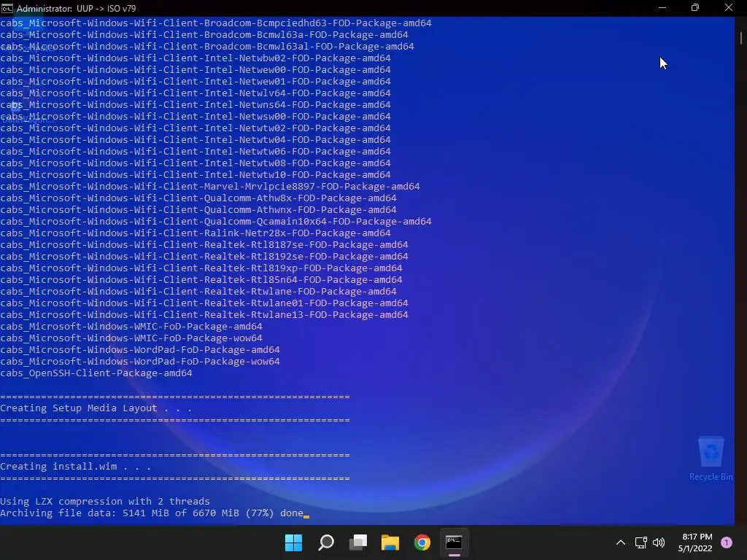Image resolution: width=747 pixels, height=560 pixels.
Task: Click the 'Realtek-Rtl8192se' package line
Action: click(x=204, y=257)
